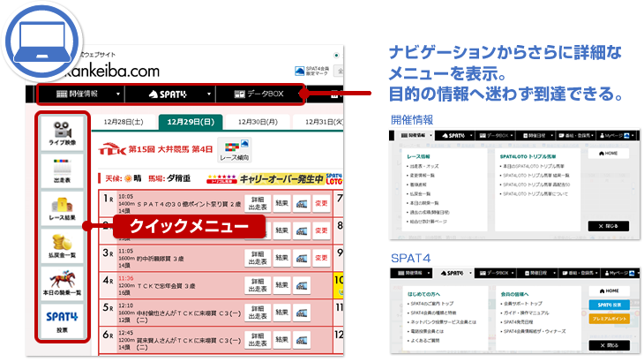Close the SPAT4 menu panel with 閉じる
The image size is (644, 362).
click(609, 345)
